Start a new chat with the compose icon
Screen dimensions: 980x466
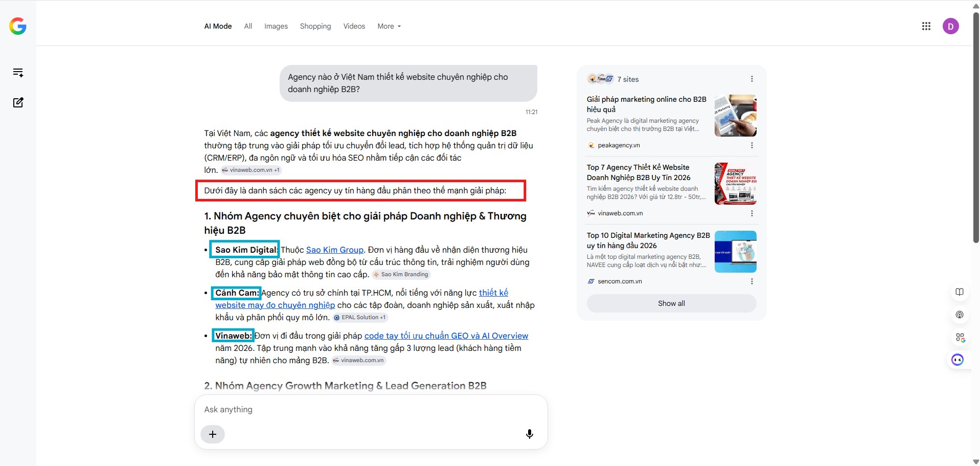(x=18, y=103)
